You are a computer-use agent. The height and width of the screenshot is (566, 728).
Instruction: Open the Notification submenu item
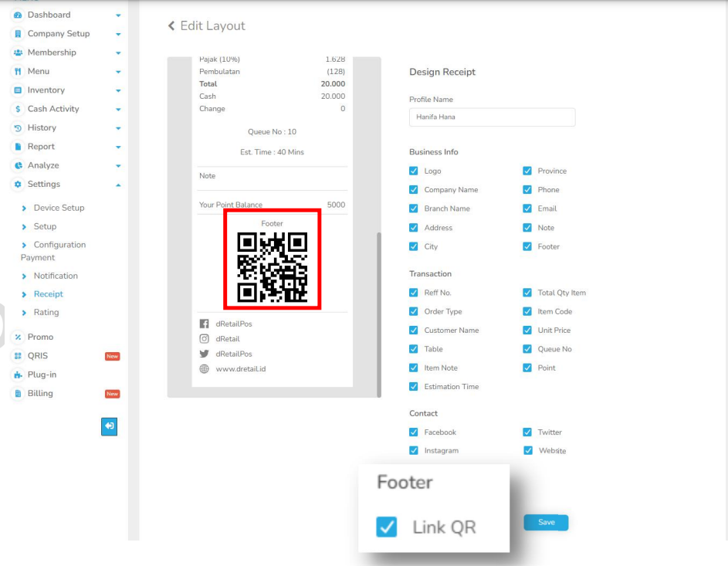(x=56, y=276)
